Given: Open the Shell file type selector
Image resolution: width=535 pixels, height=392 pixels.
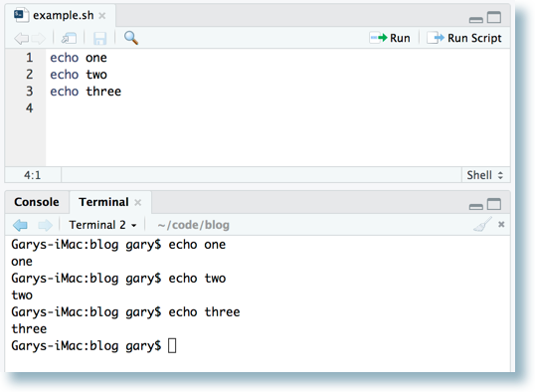Looking at the screenshot, I should [485, 175].
